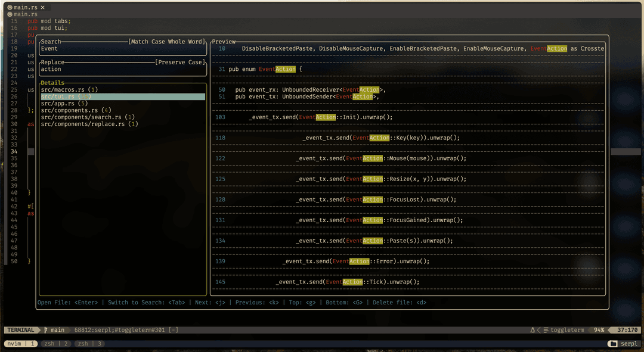Select the highlighted src/tui.rs result row
Image resolution: width=644 pixels, height=352 pixels.
(123, 97)
